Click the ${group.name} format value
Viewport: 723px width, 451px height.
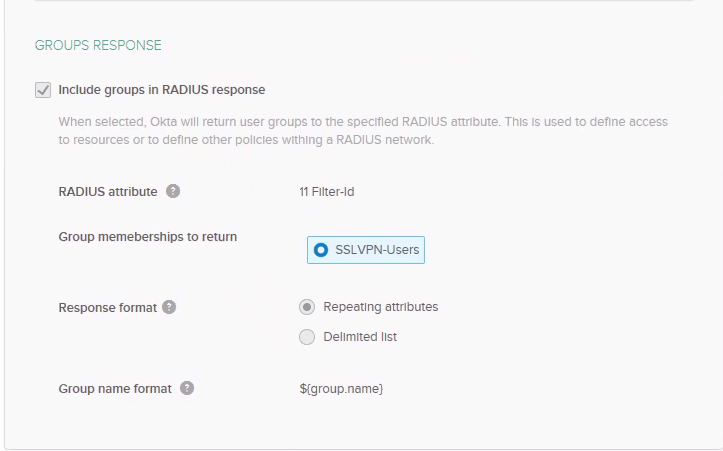click(x=341, y=388)
